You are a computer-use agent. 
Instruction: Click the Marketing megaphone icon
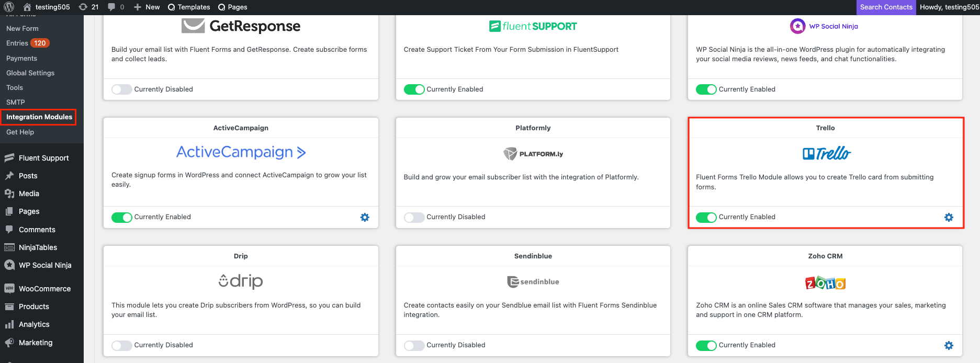coord(9,343)
